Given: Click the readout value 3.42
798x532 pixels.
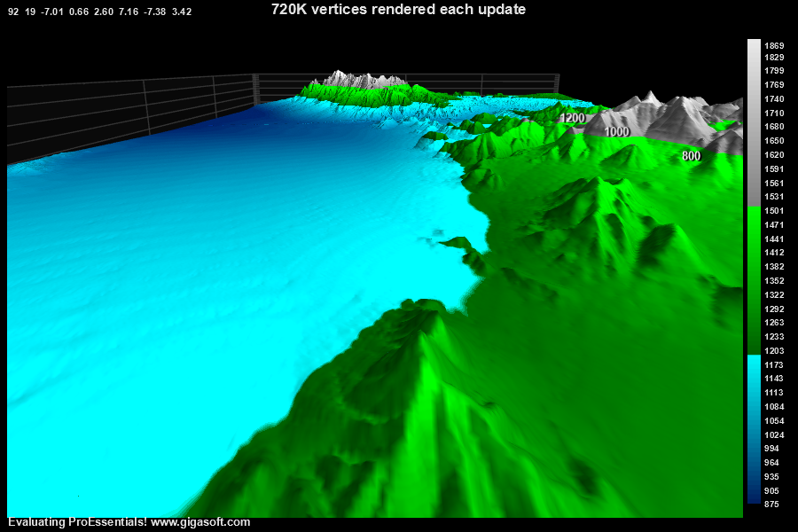Looking at the screenshot, I should point(182,12).
